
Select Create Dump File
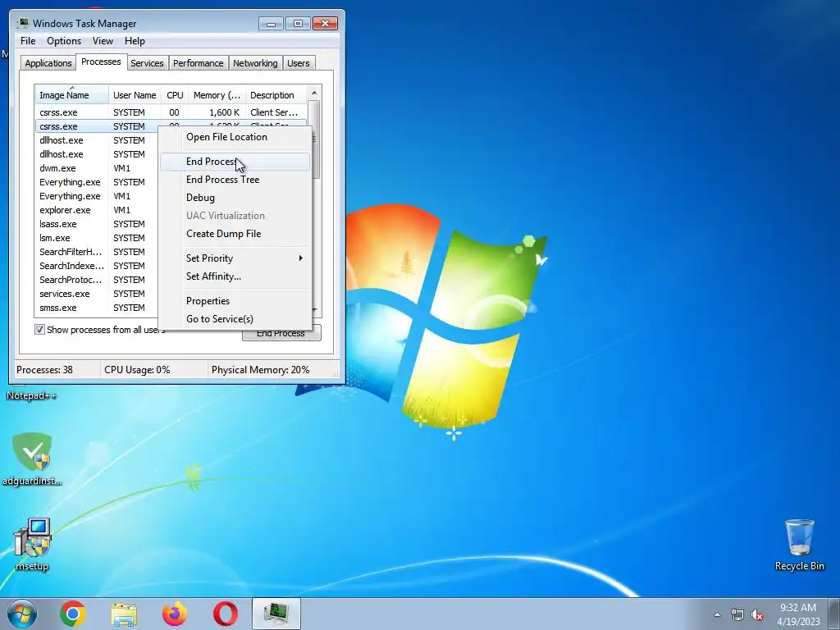(x=235, y=234)
